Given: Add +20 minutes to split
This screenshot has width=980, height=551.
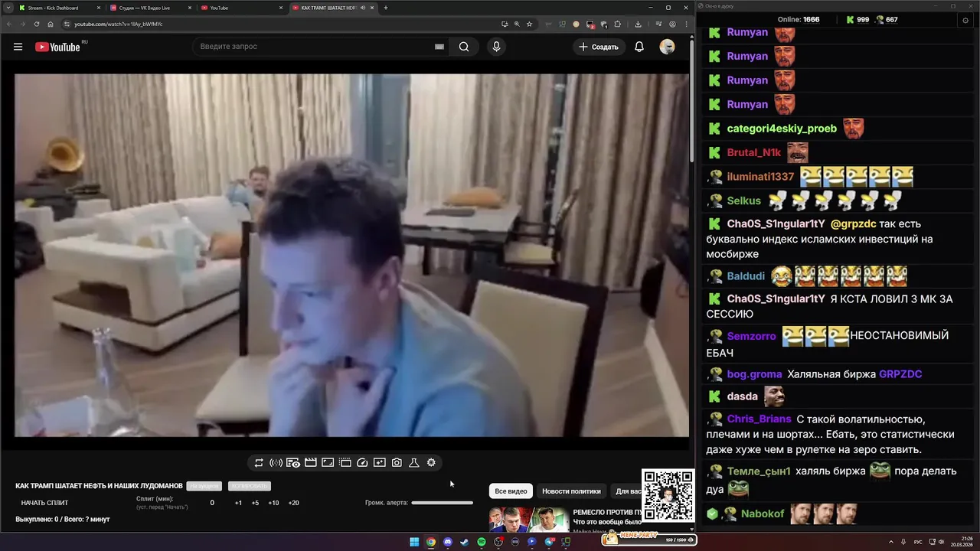Looking at the screenshot, I should tap(293, 503).
